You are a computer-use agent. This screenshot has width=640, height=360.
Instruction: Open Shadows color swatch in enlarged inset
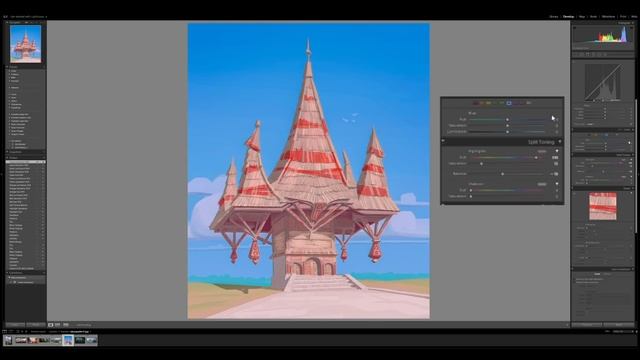(x=542, y=184)
